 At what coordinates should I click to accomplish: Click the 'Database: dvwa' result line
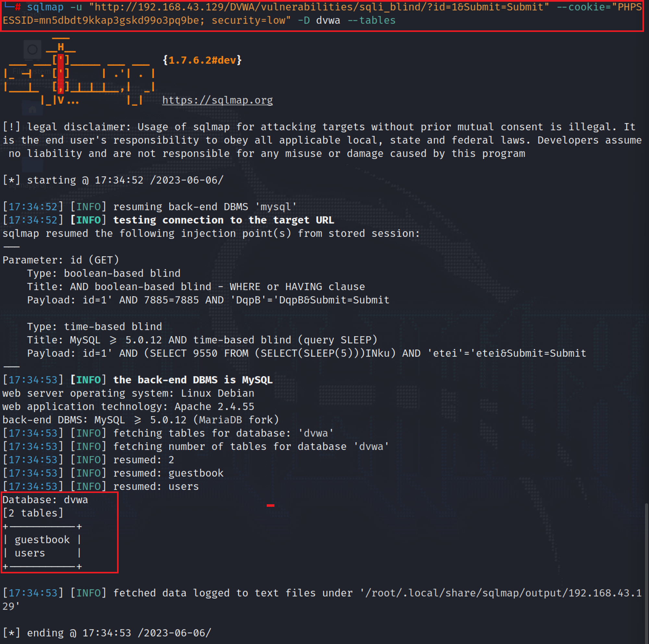[45, 500]
